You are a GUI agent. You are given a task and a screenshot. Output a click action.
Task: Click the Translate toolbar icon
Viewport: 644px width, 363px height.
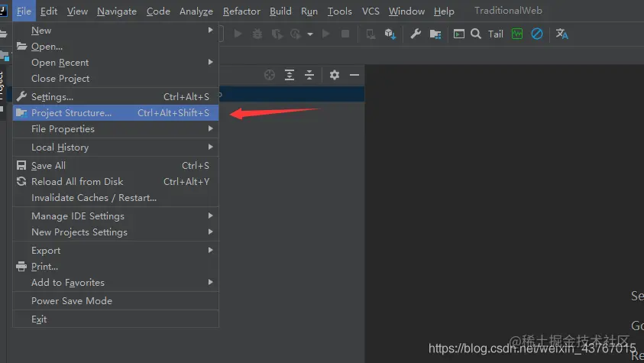(x=561, y=34)
